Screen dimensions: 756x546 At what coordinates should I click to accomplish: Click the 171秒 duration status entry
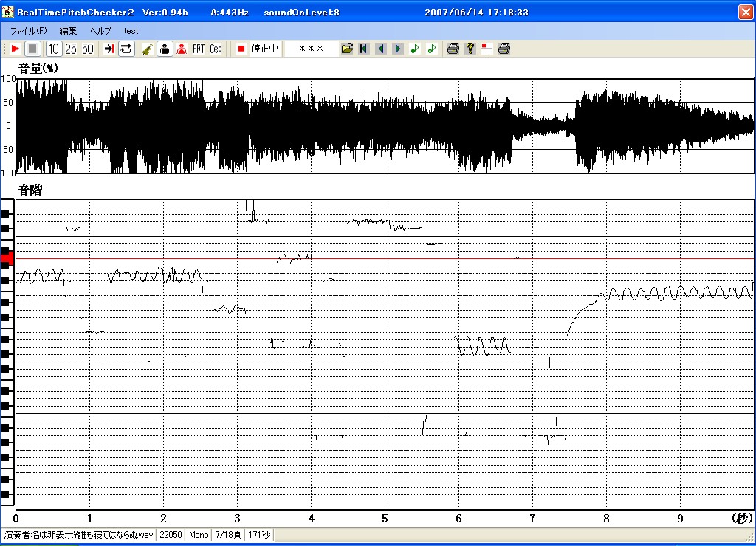[x=259, y=535]
